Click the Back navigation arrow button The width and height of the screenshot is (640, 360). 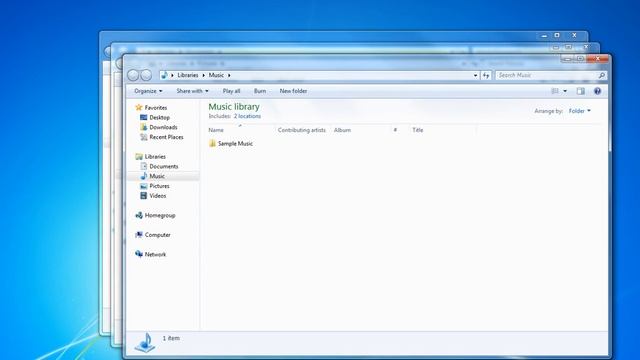coord(133,75)
